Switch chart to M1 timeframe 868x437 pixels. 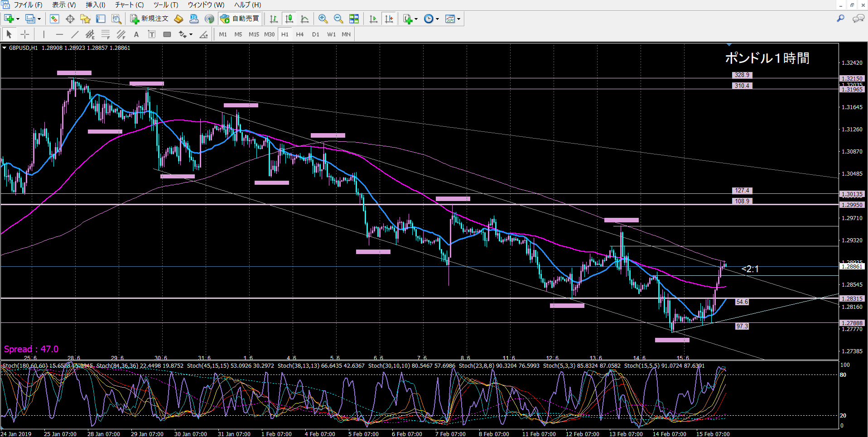[223, 34]
